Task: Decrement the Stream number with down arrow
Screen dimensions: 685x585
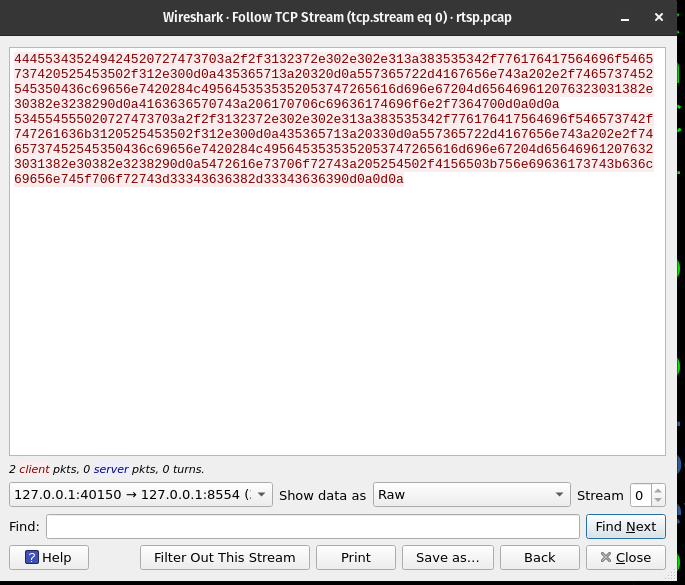Action: tap(657, 500)
